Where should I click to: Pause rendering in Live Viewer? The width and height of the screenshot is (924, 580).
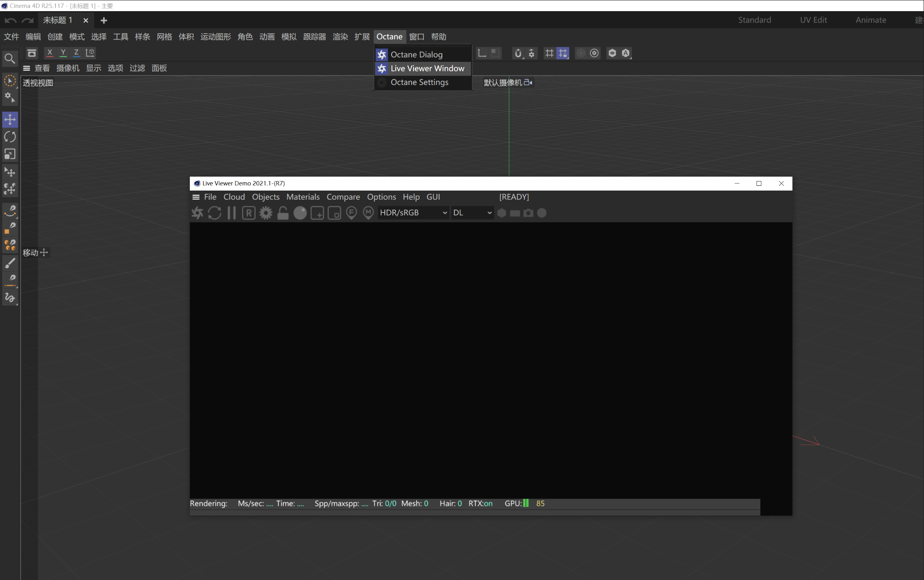click(x=231, y=213)
